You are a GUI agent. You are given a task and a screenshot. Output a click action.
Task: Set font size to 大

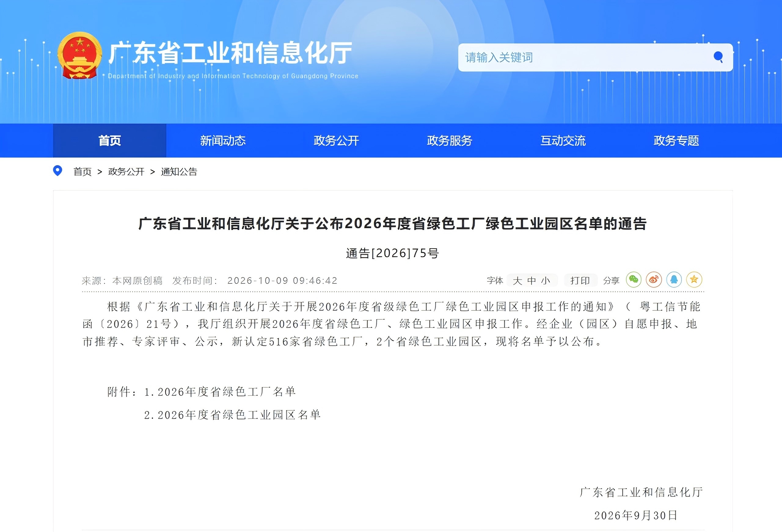(517, 281)
